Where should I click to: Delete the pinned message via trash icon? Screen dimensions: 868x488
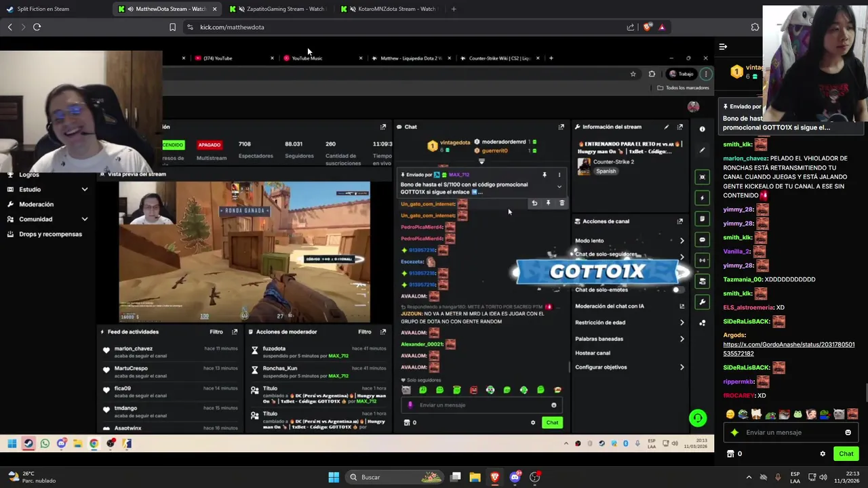click(x=561, y=203)
